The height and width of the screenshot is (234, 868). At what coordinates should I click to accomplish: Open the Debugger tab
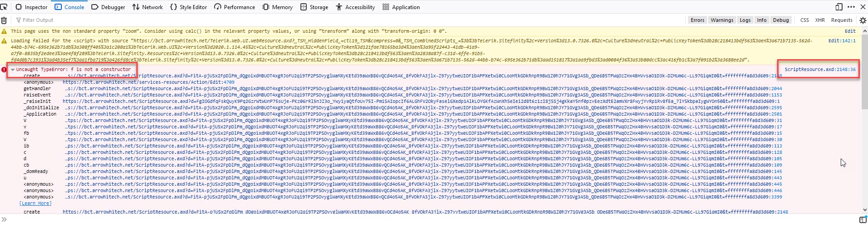[108, 7]
